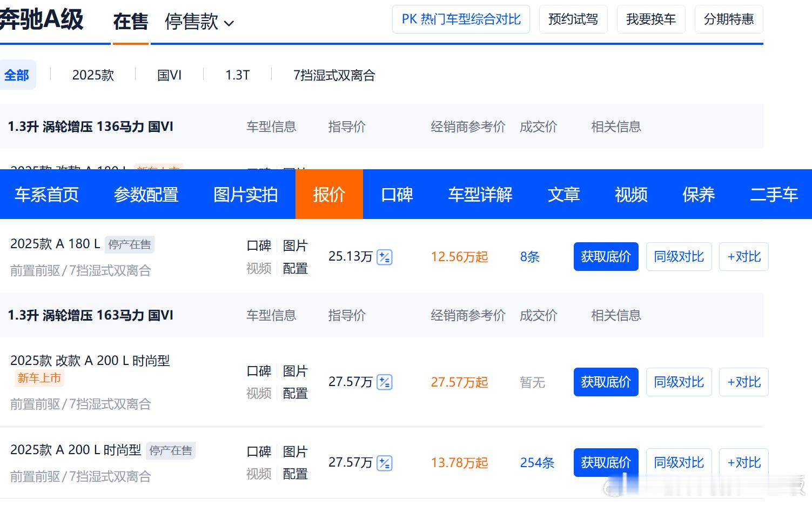Click 同级对比 for 改款 A 200 L

click(x=679, y=382)
